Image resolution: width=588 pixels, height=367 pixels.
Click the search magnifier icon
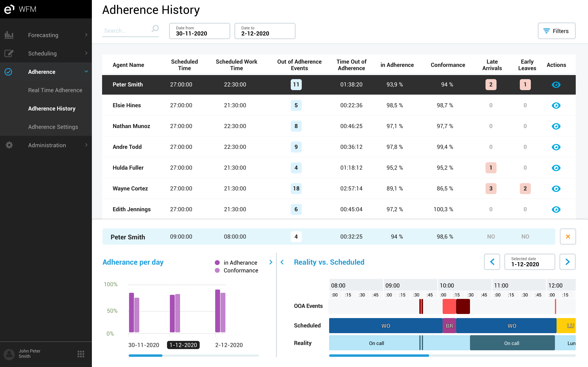tap(155, 29)
